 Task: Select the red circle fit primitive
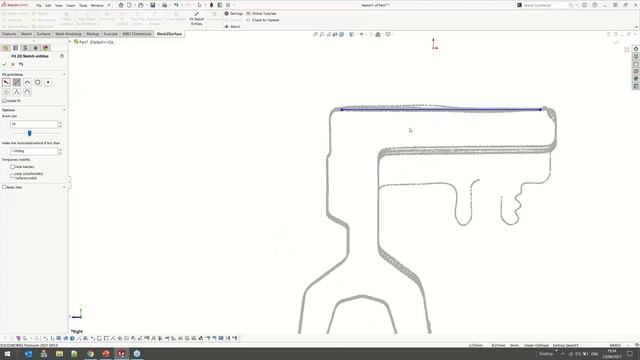(6, 92)
